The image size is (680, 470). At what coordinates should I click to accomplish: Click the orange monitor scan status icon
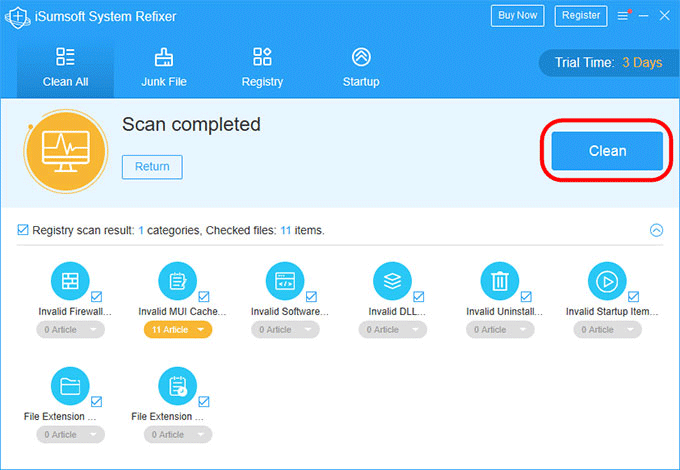click(x=66, y=151)
